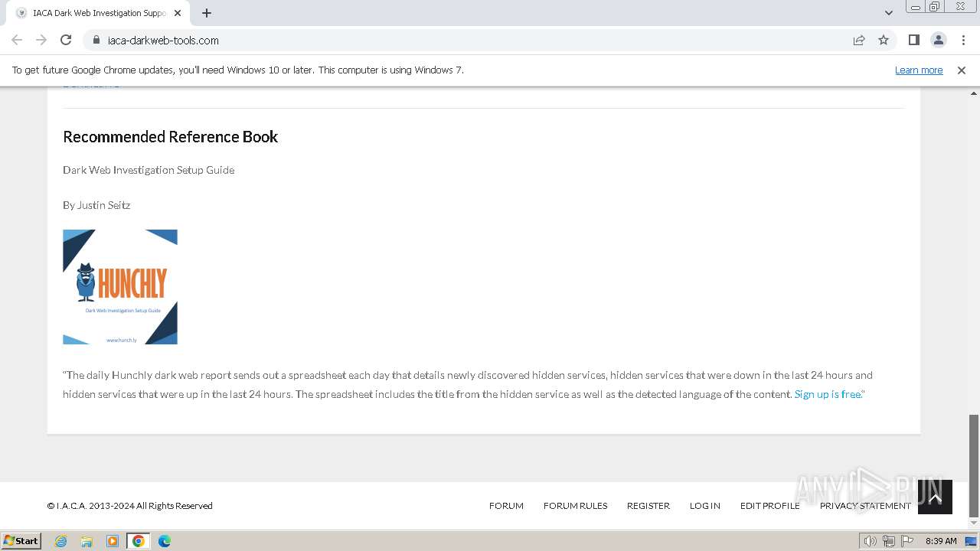Screen dimensions: 980x551
Task: Open Windows Explorer folder in taskbar
Action: pyautogui.click(x=87, y=541)
